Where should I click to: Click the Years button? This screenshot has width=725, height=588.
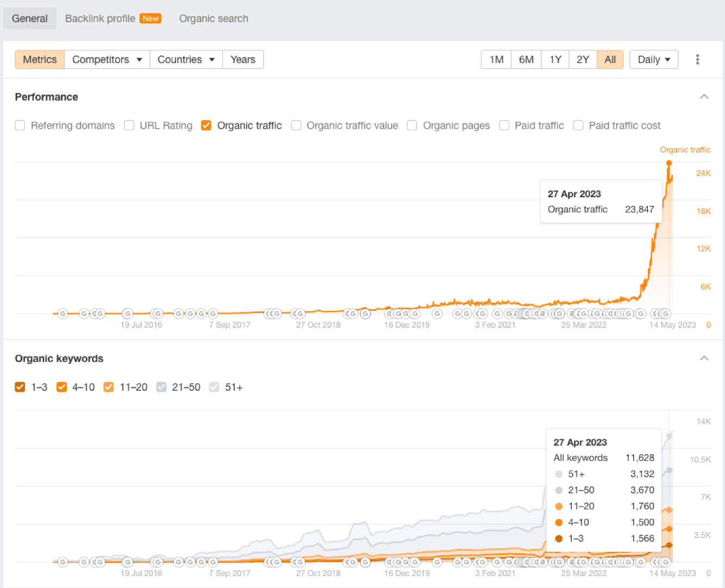242,59
